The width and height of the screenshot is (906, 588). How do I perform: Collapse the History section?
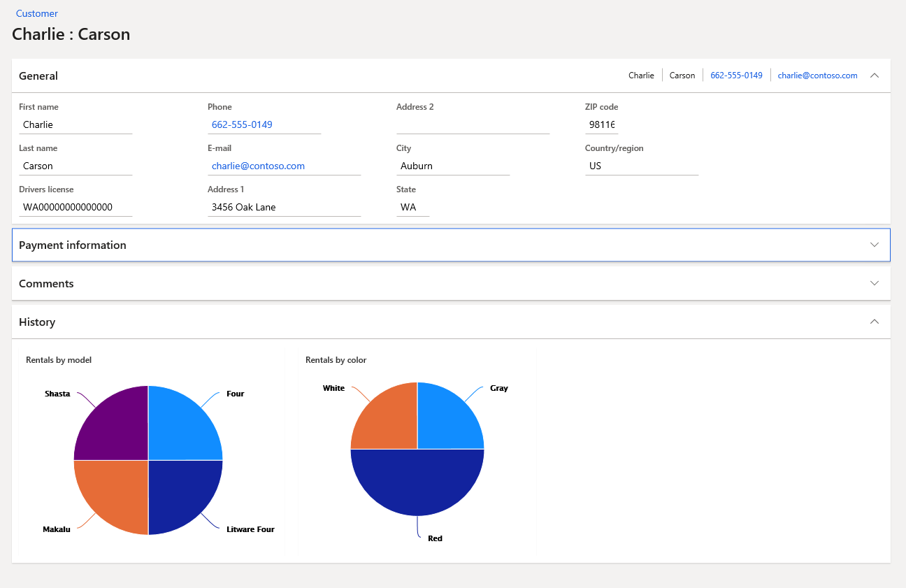tap(875, 322)
